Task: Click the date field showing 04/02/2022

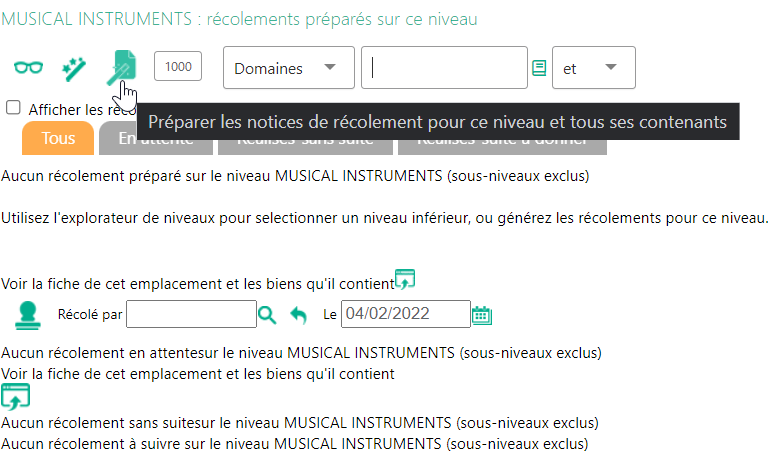Action: [406, 314]
